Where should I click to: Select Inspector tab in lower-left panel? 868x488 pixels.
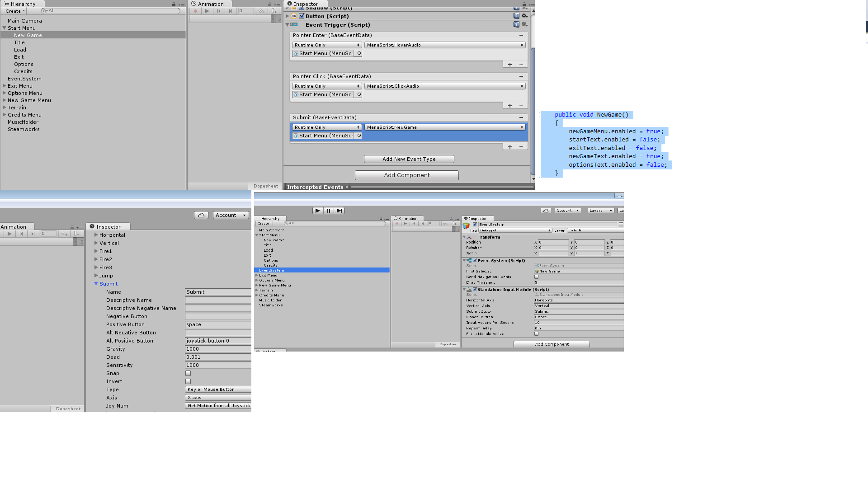[x=108, y=227]
